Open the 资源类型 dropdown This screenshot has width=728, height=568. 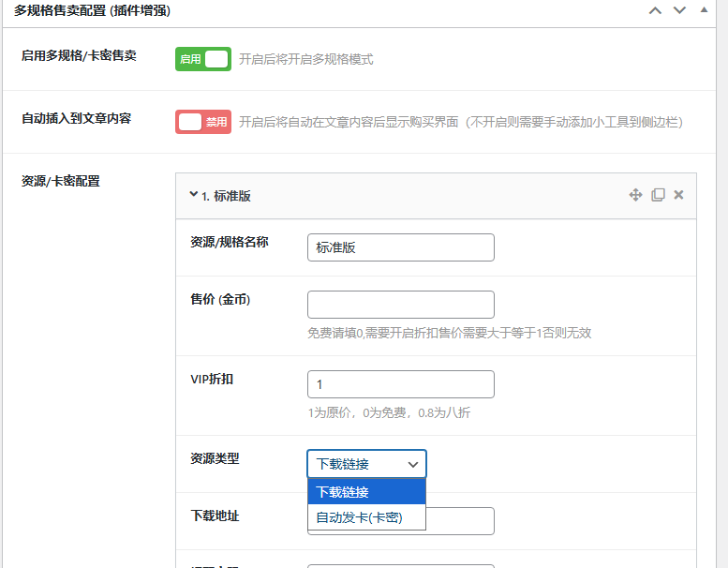(x=366, y=464)
